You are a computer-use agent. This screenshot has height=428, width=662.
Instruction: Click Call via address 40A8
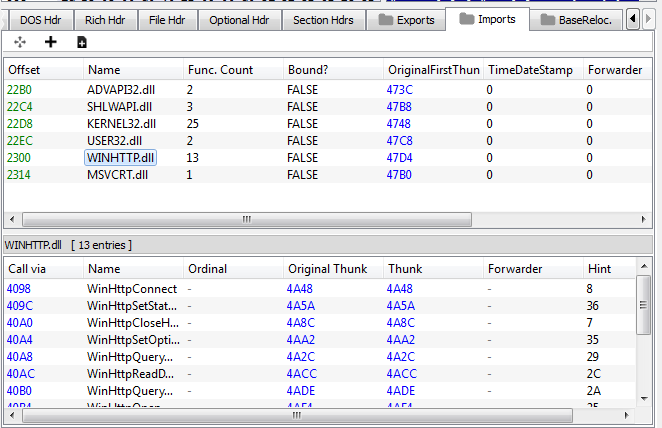[x=19, y=357]
